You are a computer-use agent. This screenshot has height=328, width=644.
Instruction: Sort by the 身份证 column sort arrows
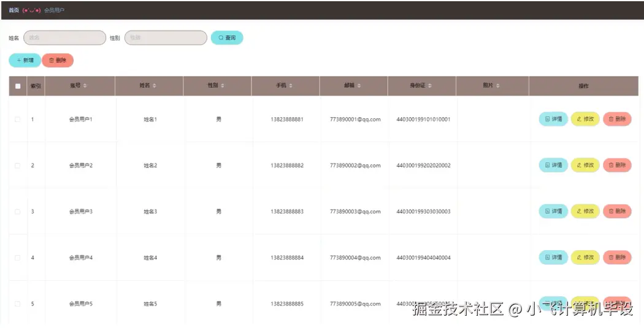pos(430,86)
